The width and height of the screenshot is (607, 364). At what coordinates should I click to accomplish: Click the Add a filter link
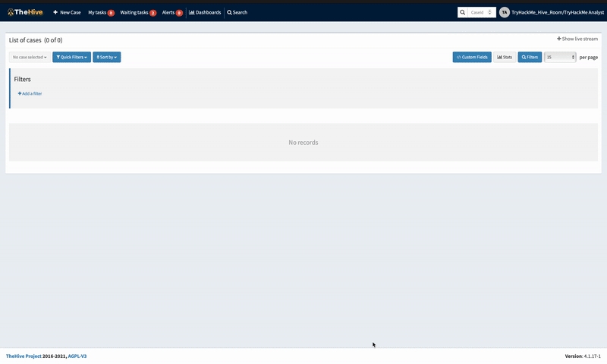pos(30,93)
